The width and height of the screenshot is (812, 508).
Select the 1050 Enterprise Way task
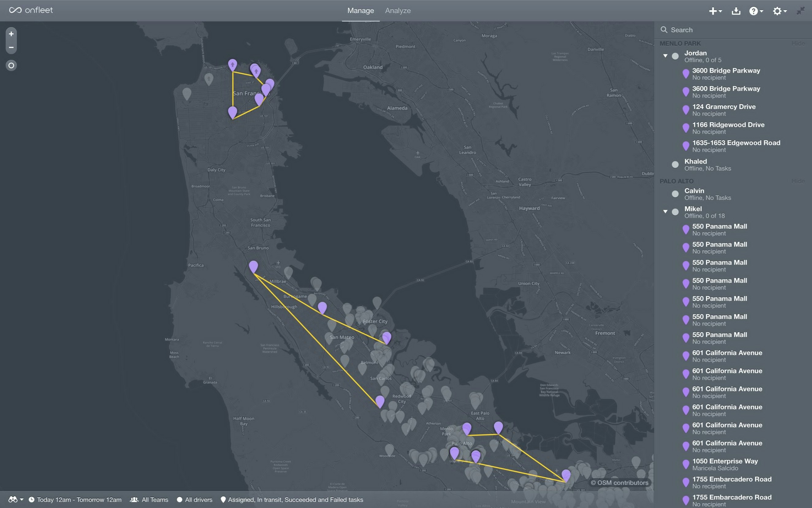coord(725,464)
